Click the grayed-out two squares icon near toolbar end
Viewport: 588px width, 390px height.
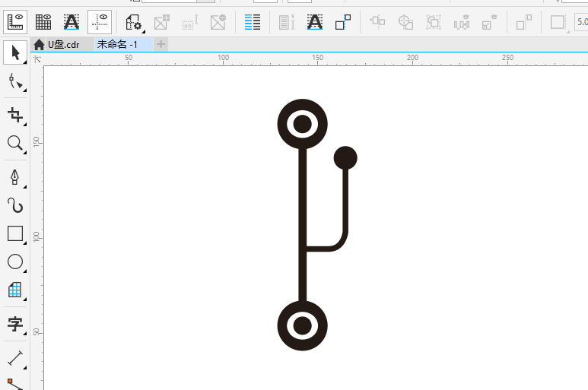click(x=524, y=22)
